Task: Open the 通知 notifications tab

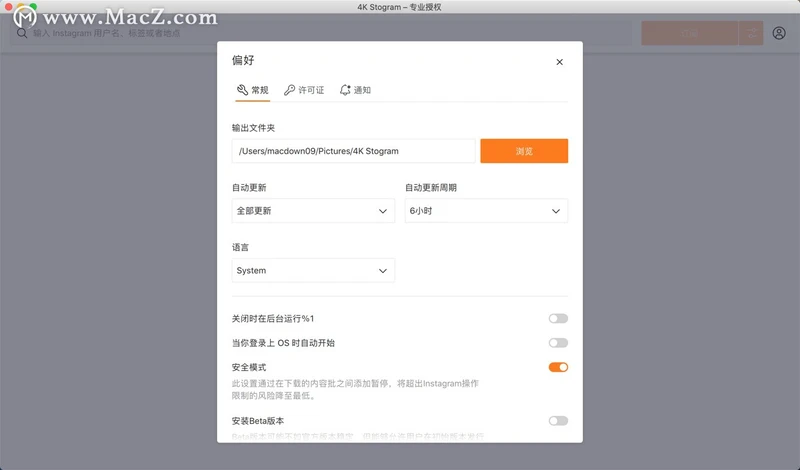Action: pos(356,90)
